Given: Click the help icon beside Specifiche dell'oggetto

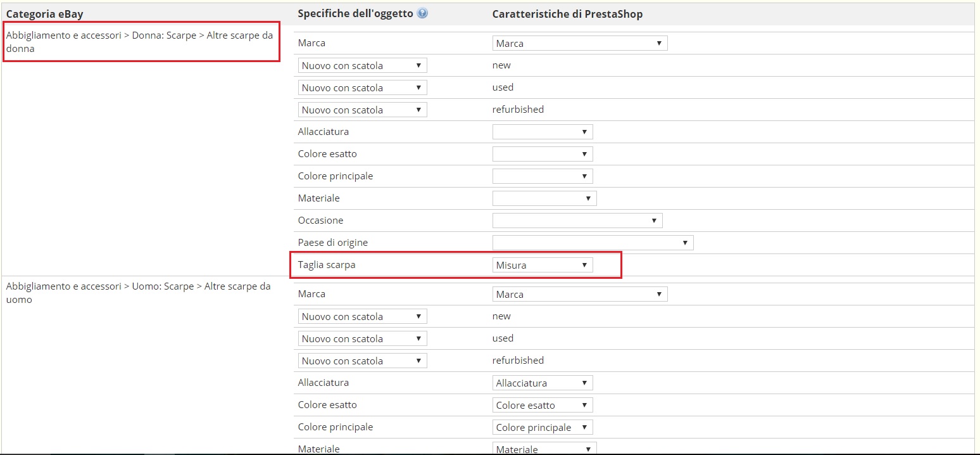Looking at the screenshot, I should coord(423,13).
